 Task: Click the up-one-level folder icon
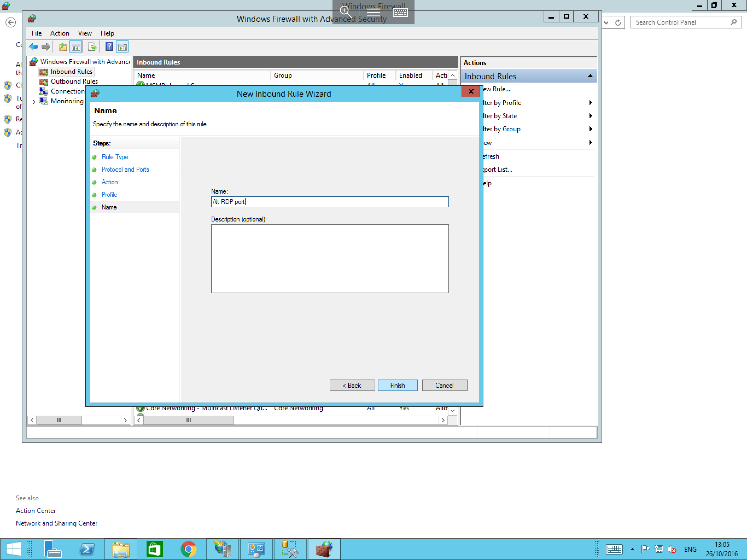pos(63,46)
